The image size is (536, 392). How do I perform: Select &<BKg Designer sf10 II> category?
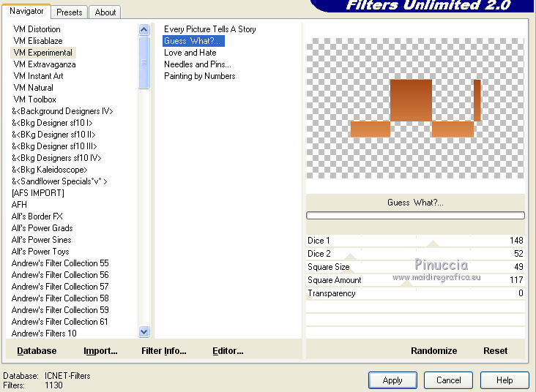(53, 135)
